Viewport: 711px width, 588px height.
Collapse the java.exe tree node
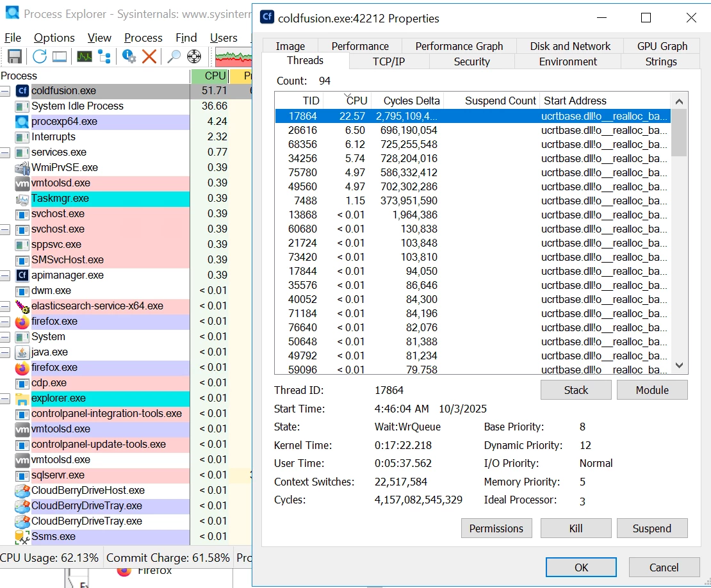(5, 353)
